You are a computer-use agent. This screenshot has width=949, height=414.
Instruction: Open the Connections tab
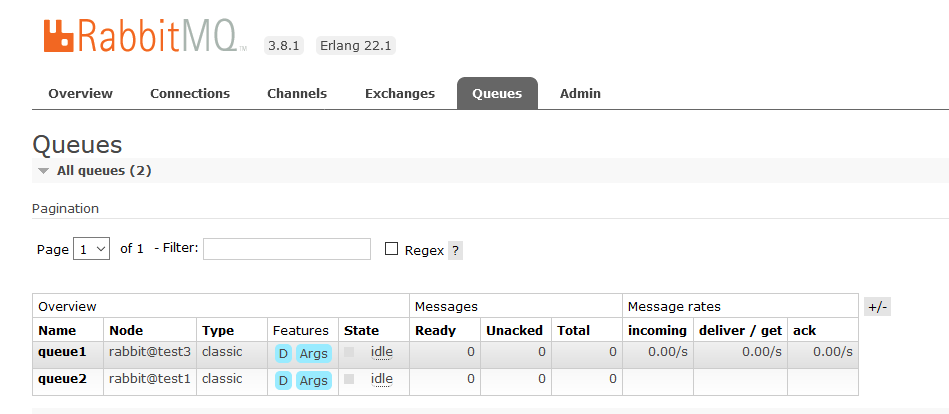click(190, 93)
